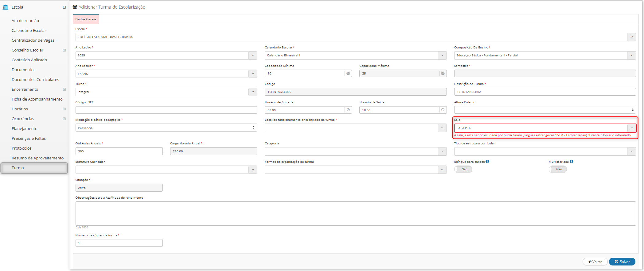644x271 pixels.
Task: Open the Ano Escolar dropdown
Action: click(253, 74)
